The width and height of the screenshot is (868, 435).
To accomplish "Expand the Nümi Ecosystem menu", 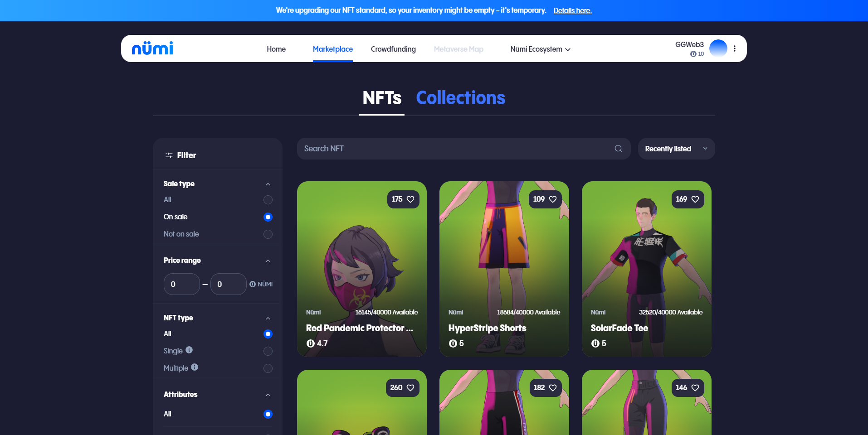I will [x=540, y=49].
